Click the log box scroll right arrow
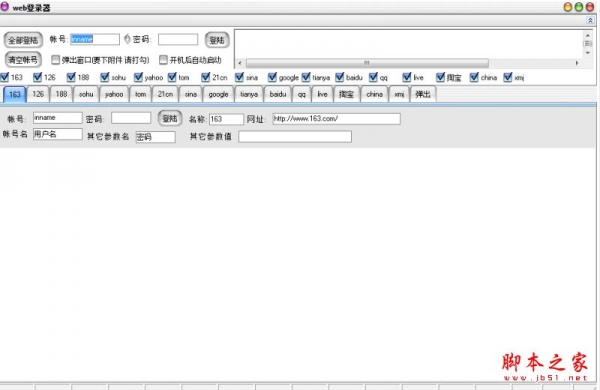Image resolution: width=600 pixels, height=390 pixels. [577, 63]
